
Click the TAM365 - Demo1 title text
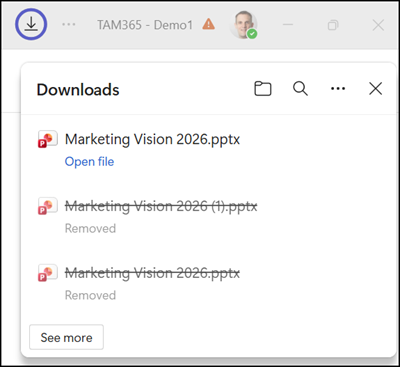pos(145,25)
